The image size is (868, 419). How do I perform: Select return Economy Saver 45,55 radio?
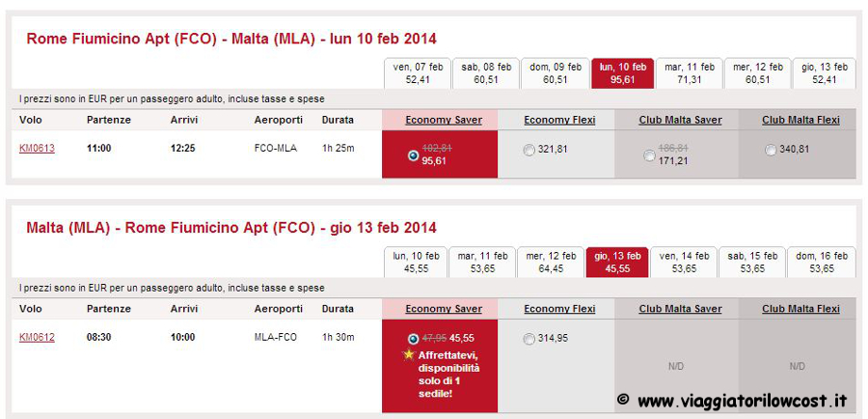pyautogui.click(x=413, y=339)
